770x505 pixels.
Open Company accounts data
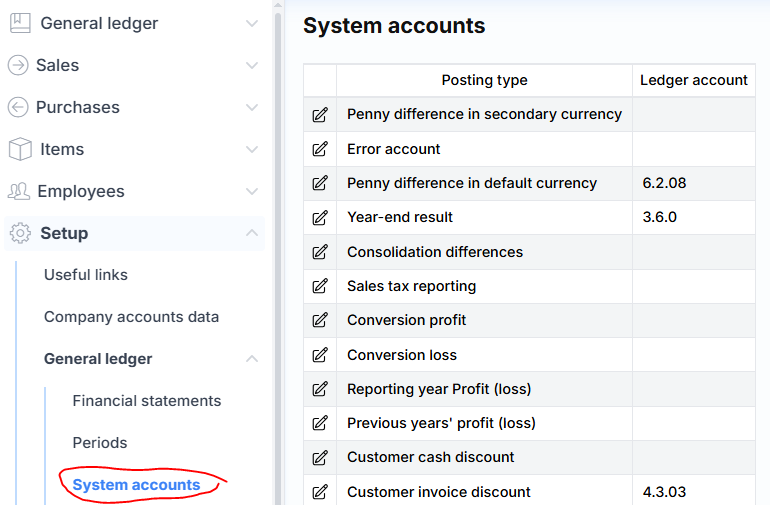coord(131,317)
